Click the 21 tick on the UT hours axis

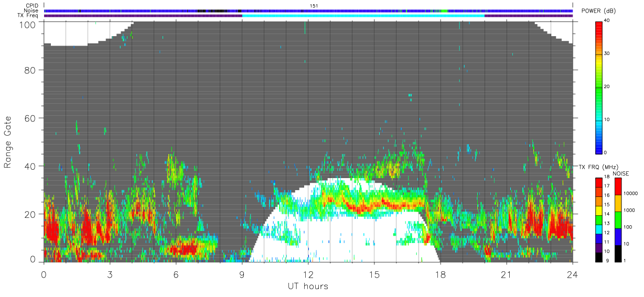[507, 274]
